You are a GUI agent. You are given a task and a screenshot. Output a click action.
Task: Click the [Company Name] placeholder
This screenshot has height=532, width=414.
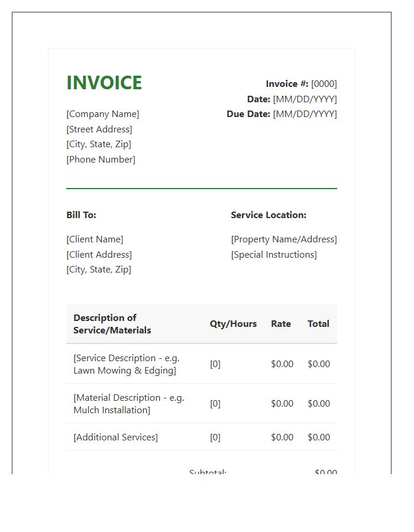pyautogui.click(x=103, y=114)
